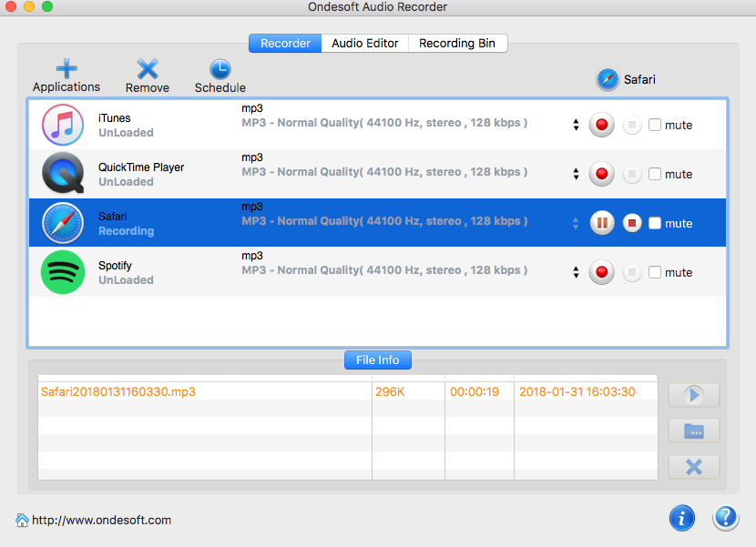Click the Remove X icon
The image size is (756, 547).
point(148,70)
